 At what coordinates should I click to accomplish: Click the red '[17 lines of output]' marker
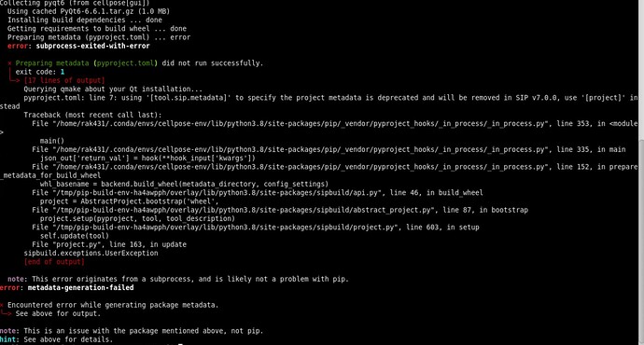[64, 80]
